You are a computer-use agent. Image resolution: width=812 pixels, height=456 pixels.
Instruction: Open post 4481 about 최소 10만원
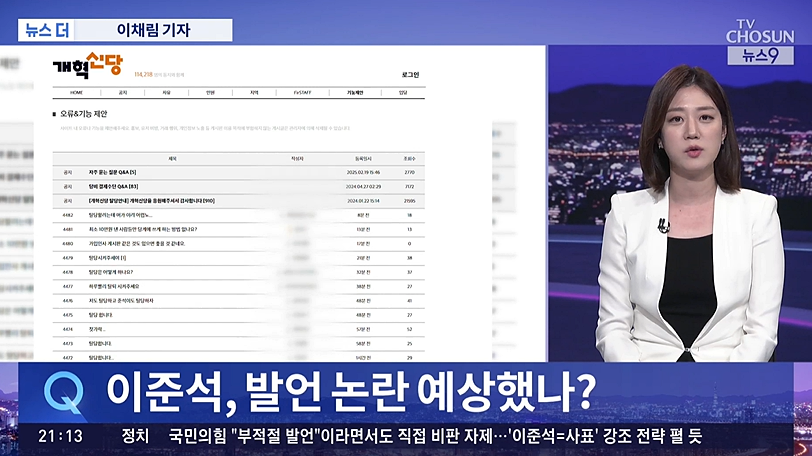(x=142, y=229)
